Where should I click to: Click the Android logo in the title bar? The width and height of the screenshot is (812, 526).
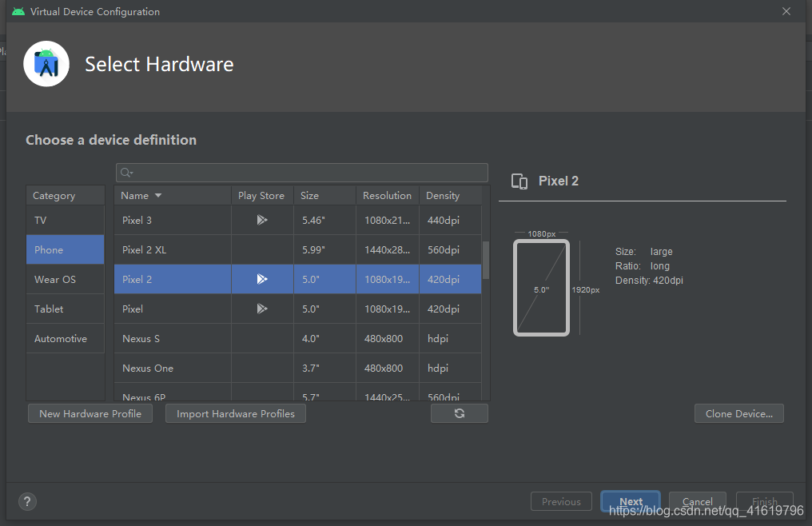click(x=18, y=11)
